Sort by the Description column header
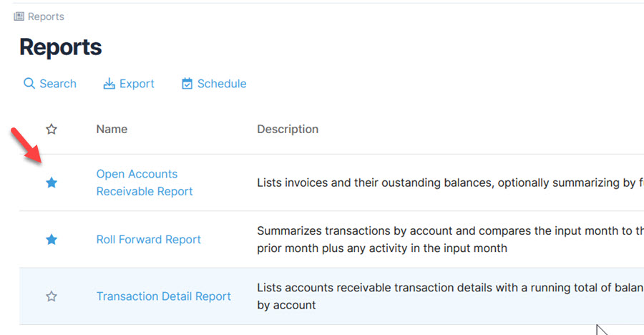This screenshot has width=644, height=335. [288, 130]
